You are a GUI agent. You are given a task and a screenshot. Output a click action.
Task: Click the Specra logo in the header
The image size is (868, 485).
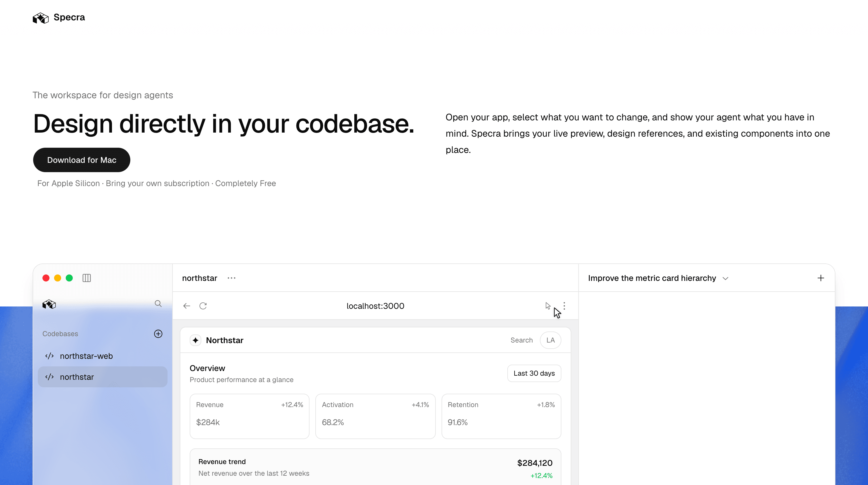tap(59, 17)
